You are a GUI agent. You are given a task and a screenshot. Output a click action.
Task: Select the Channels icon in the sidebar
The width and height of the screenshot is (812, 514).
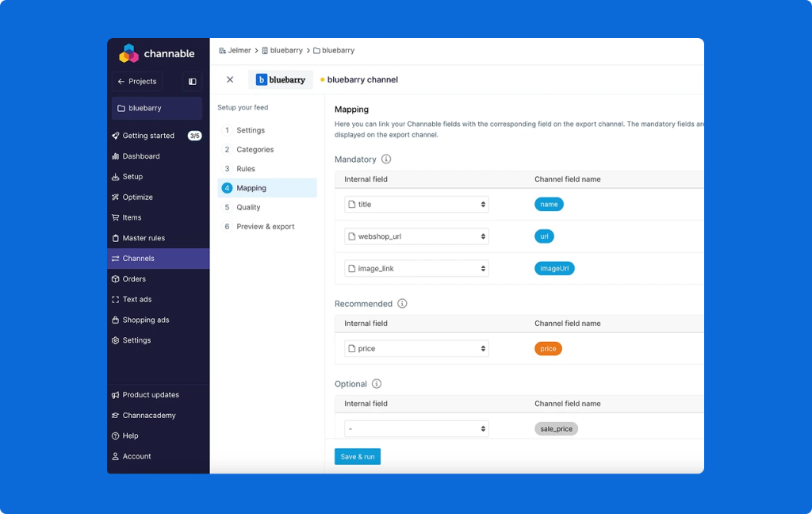click(116, 258)
